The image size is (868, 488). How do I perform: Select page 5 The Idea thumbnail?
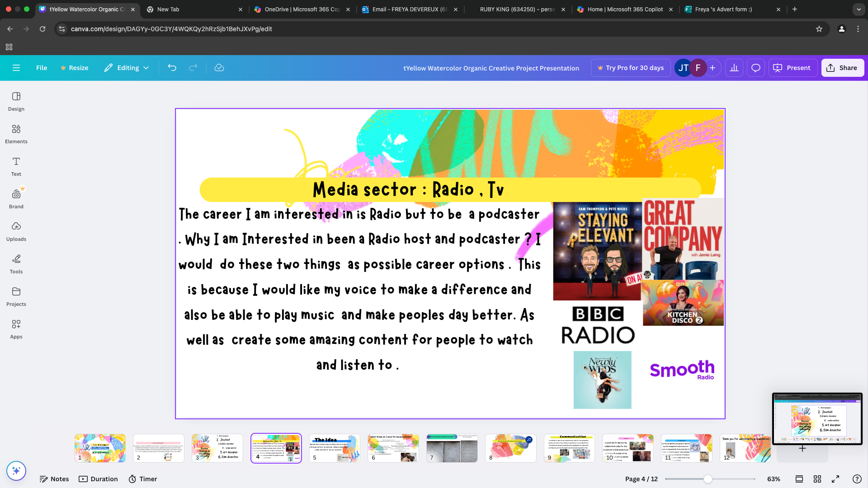pyautogui.click(x=335, y=448)
